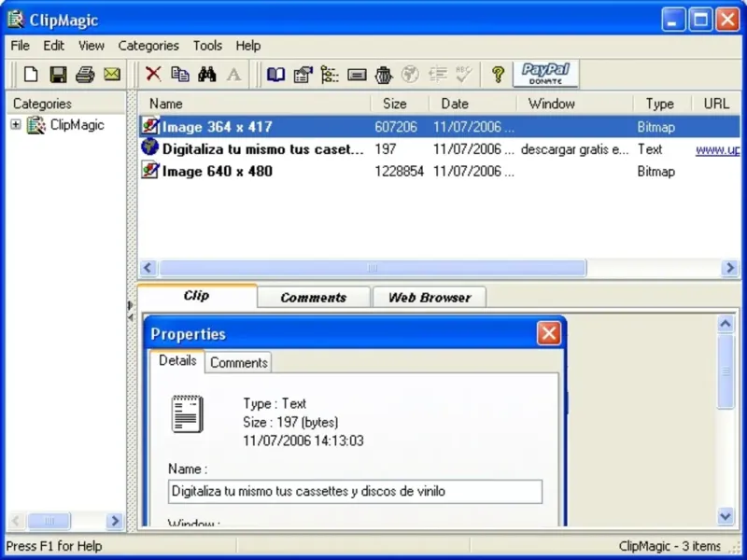Sort clips by the Size column header

click(400, 104)
